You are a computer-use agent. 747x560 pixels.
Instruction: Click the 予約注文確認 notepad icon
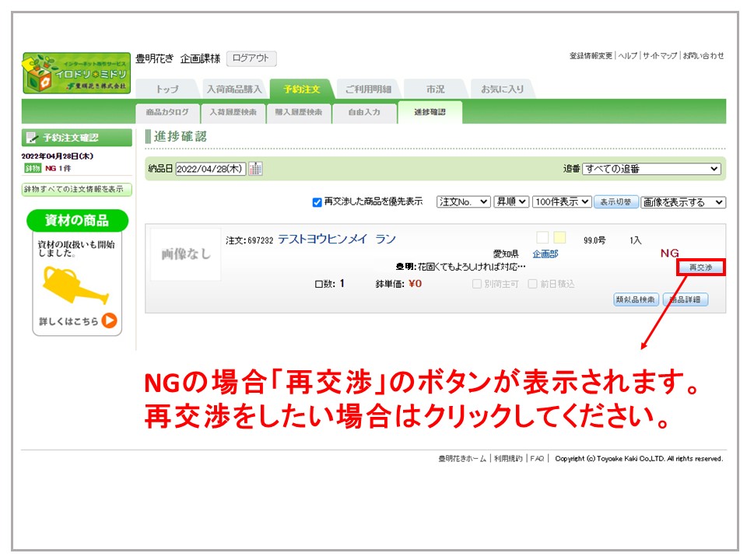click(x=32, y=138)
